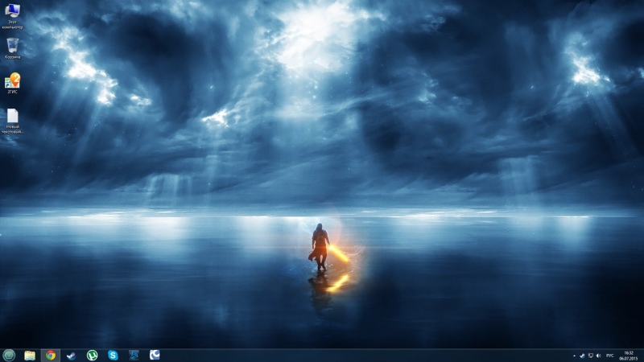
Task: Open File Explorer from the taskbar
Action: pos(30,356)
